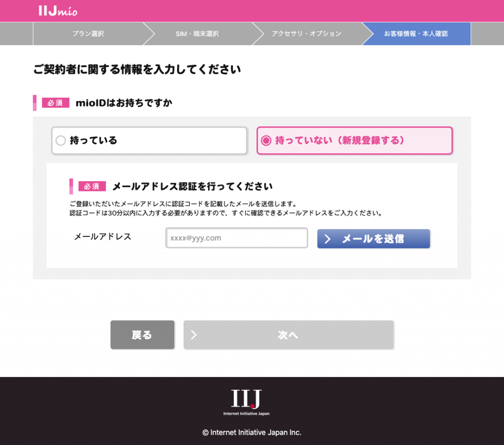Send the verification mail with メールを送信
The width and height of the screenshot is (504, 445).
pyautogui.click(x=374, y=239)
